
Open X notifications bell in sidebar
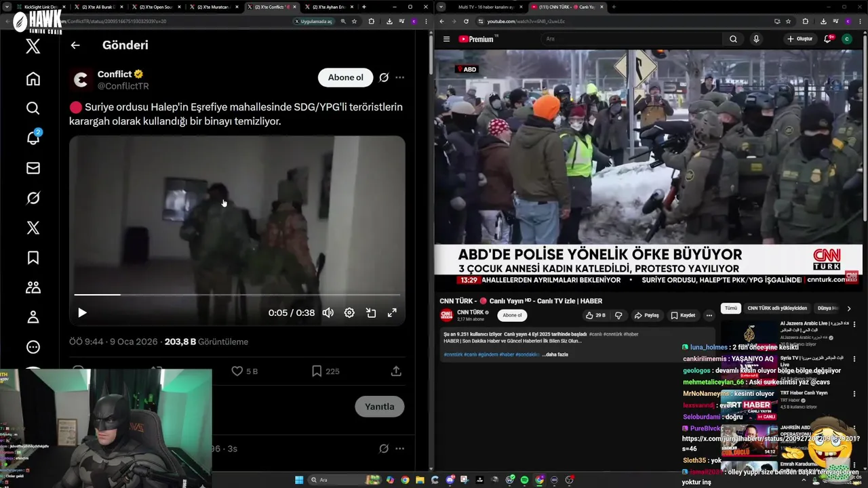[x=33, y=138]
